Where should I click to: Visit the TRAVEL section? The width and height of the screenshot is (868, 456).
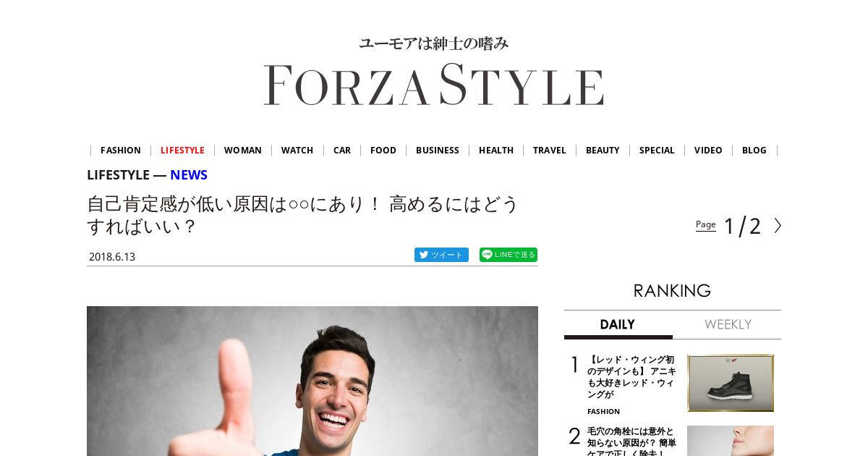tap(550, 151)
